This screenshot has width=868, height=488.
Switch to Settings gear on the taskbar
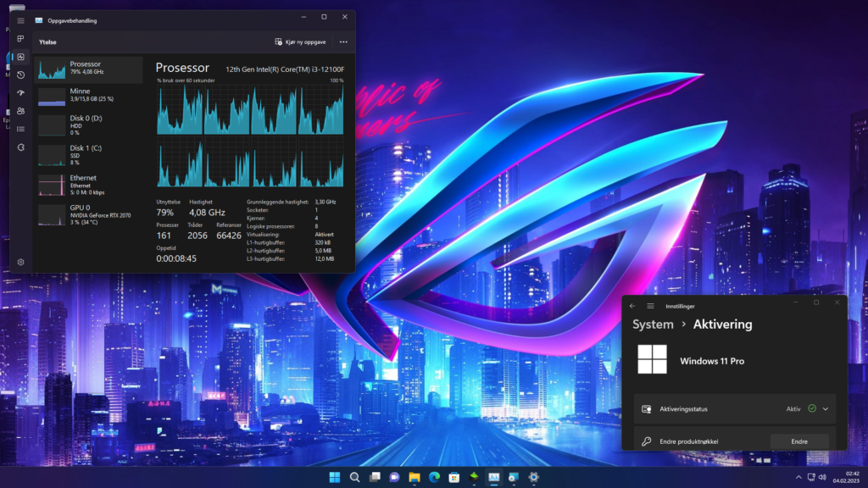(534, 477)
